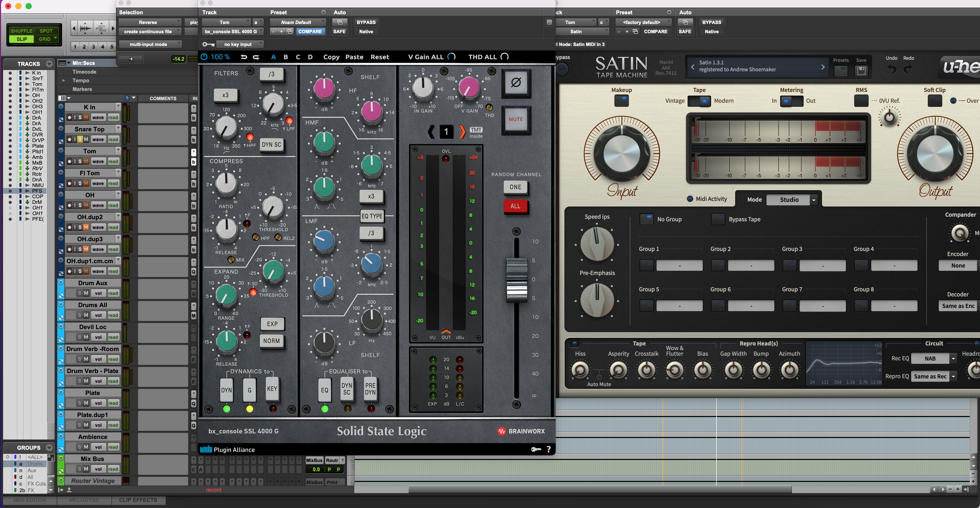Click the V Gain ALL knob icon

click(x=452, y=57)
